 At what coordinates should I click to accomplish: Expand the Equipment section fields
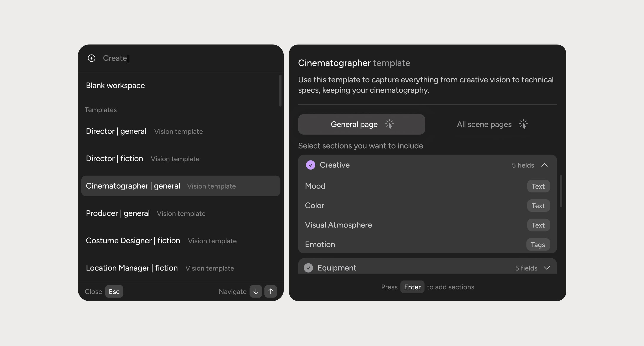pos(546,268)
